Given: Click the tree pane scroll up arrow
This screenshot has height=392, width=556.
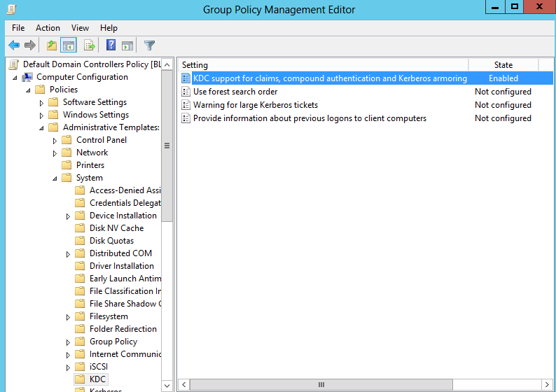Looking at the screenshot, I should point(167,64).
